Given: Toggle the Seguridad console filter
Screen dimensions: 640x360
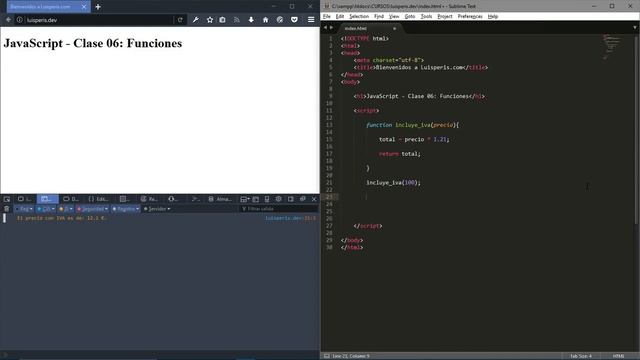Looking at the screenshot, I should pyautogui.click(x=93, y=209).
